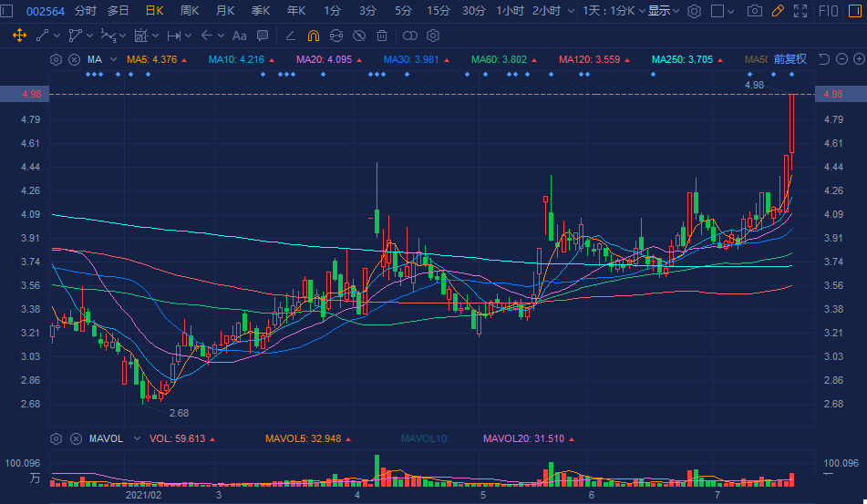The height and width of the screenshot is (504, 867).
Task: Select the move/pan crosshair tool
Action: pos(19,36)
